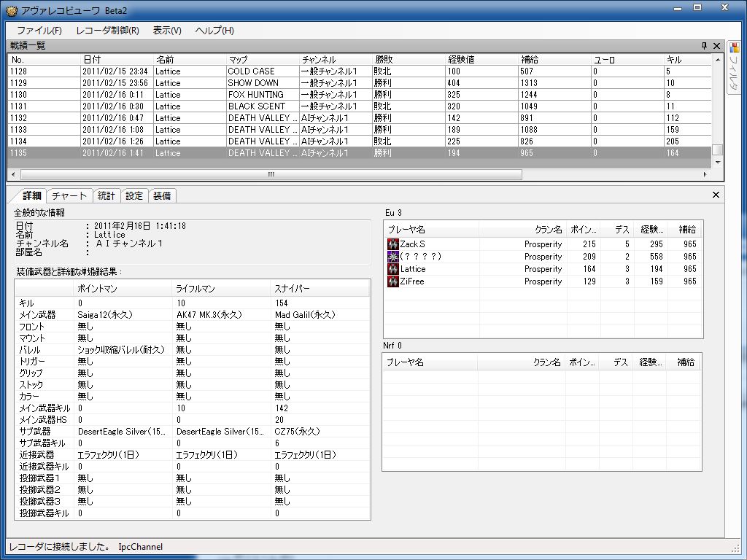Sort Nrf team by クラン名 header

tap(521, 362)
